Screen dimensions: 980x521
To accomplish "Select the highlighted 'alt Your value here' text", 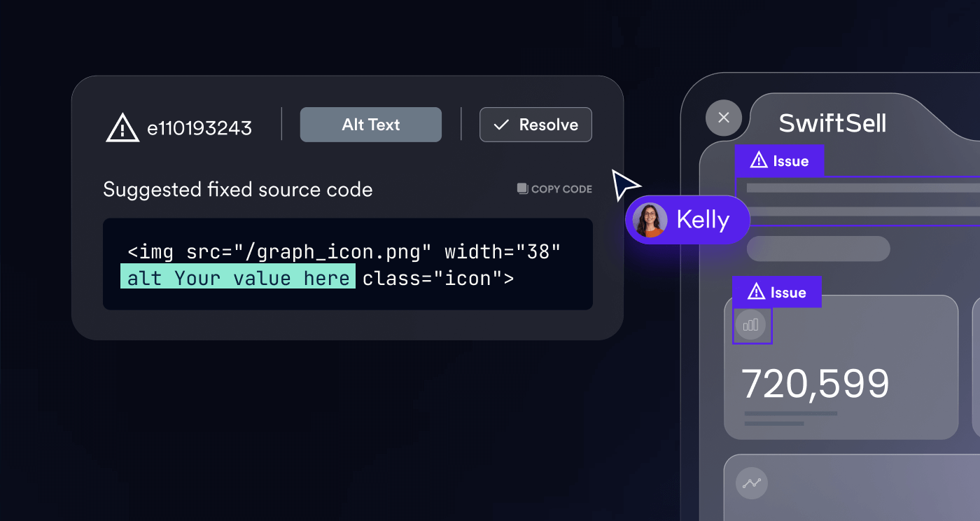I will tap(238, 278).
